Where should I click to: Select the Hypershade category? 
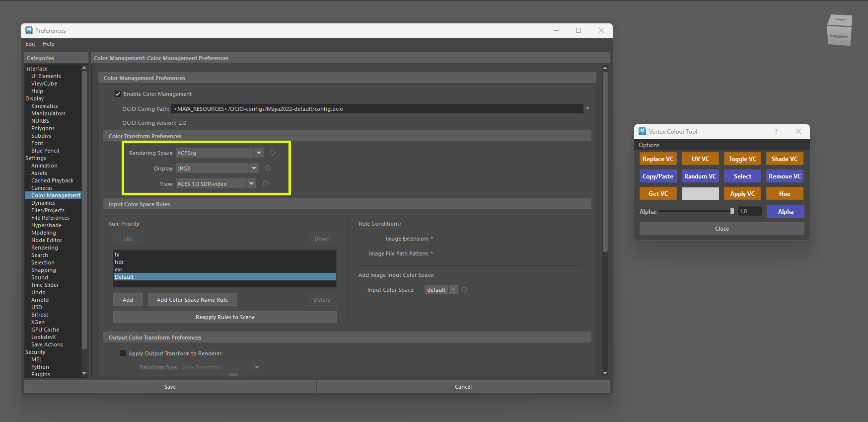(47, 225)
